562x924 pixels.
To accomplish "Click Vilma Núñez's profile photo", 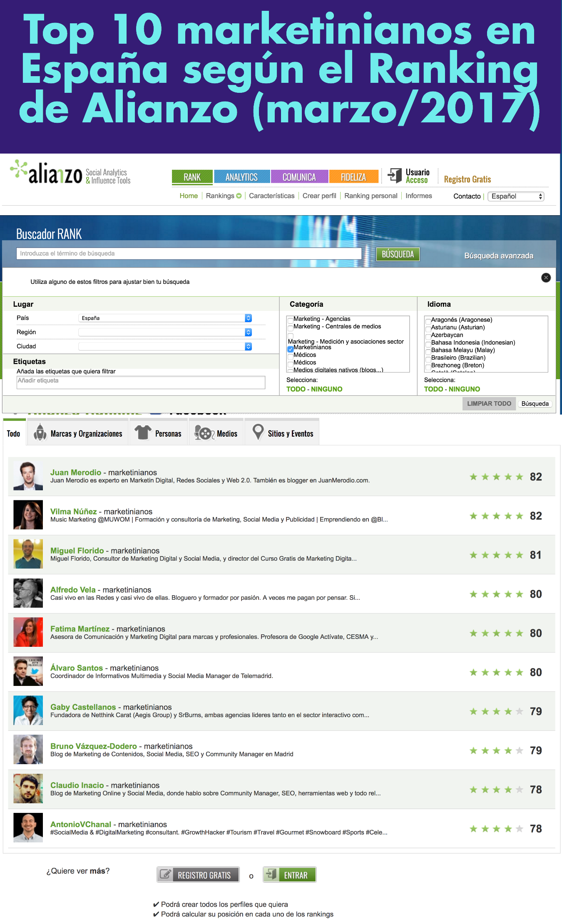I will click(28, 515).
